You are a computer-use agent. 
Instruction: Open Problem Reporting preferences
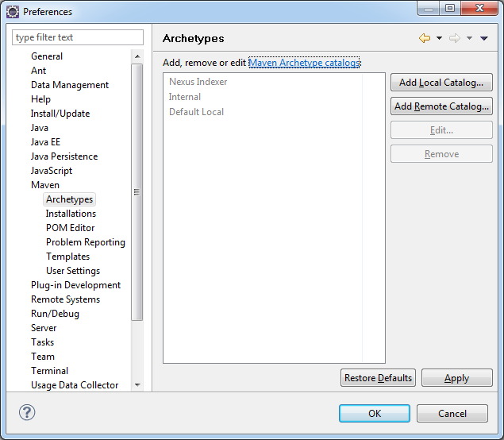86,242
